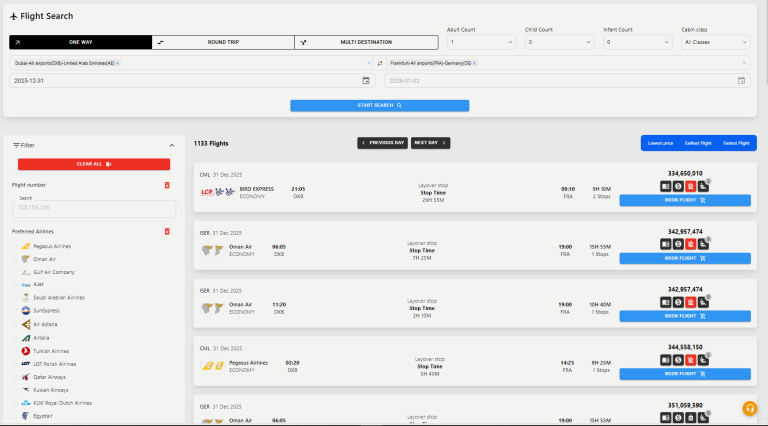The height and width of the screenshot is (426, 768).
Task: Select the Multi Destination tab
Action: click(366, 42)
